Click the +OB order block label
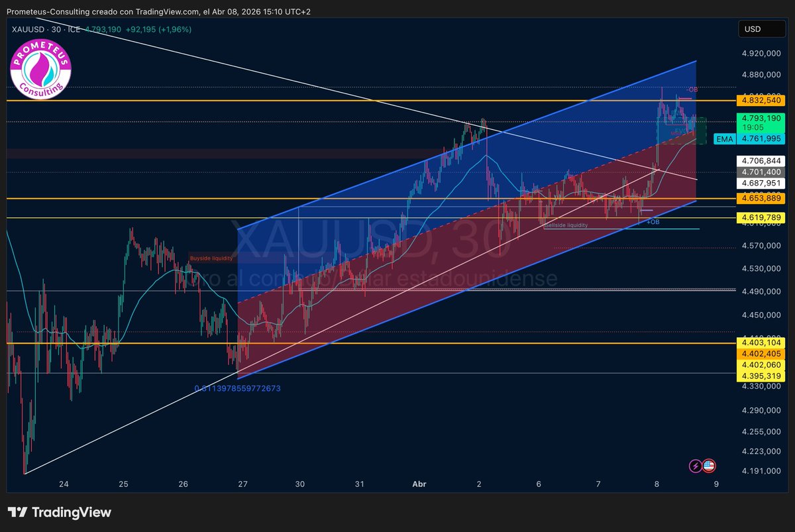The width and height of the screenshot is (795, 532). click(653, 222)
